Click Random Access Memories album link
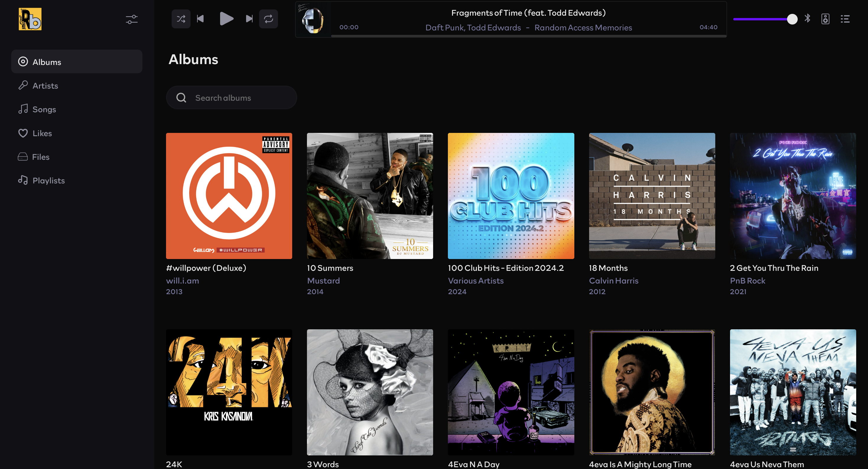Image resolution: width=868 pixels, height=469 pixels. [x=583, y=28]
